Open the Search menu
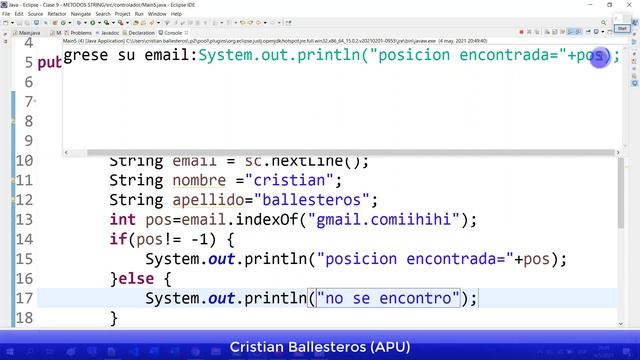This screenshot has height=360, width=640. pos(103,14)
